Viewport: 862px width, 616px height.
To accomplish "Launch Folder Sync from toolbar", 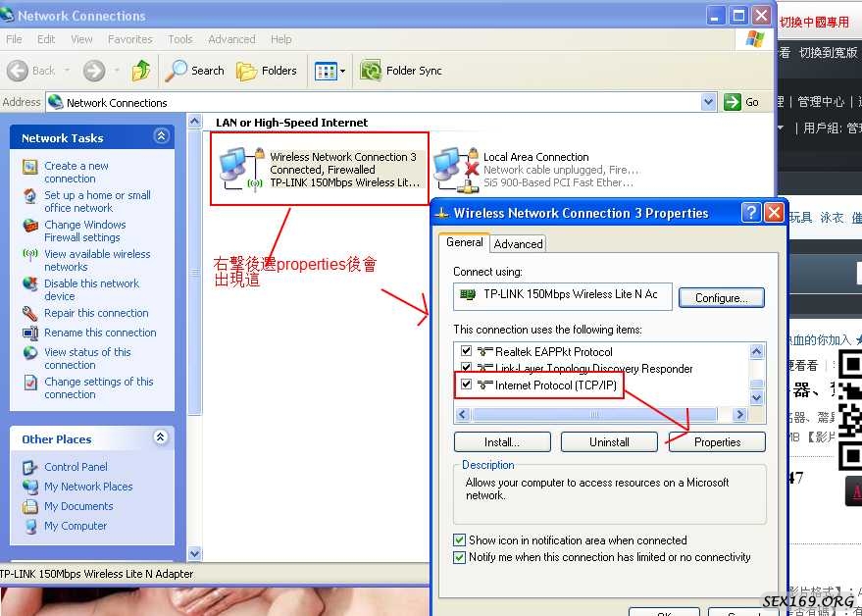I will point(401,71).
